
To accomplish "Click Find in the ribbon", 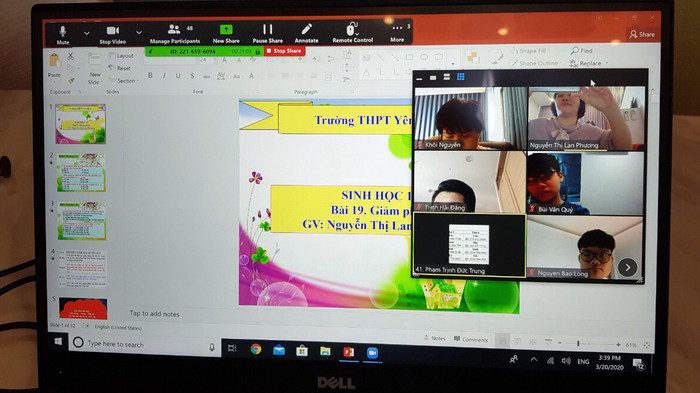I will 581,51.
